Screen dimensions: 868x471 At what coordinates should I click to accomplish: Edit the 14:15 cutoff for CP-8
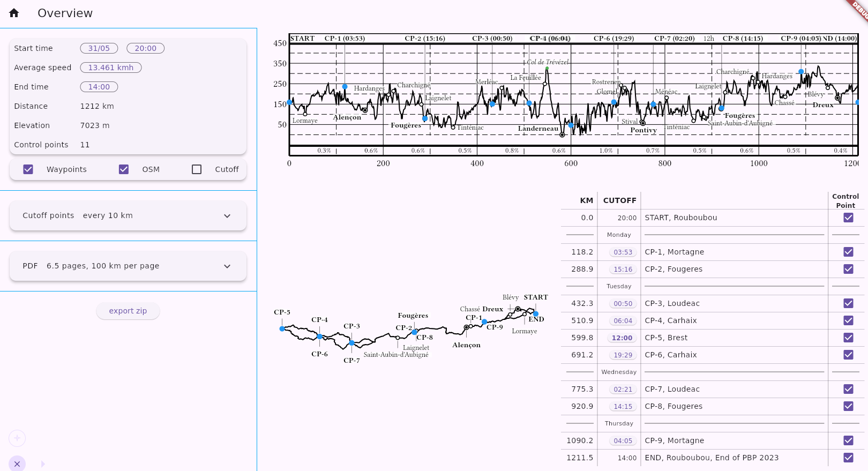point(623,407)
